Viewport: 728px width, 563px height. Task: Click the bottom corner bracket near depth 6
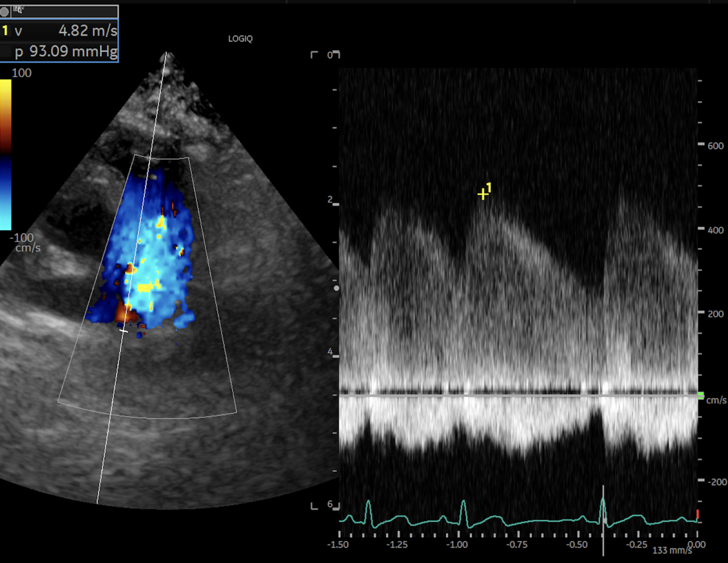pos(314,506)
